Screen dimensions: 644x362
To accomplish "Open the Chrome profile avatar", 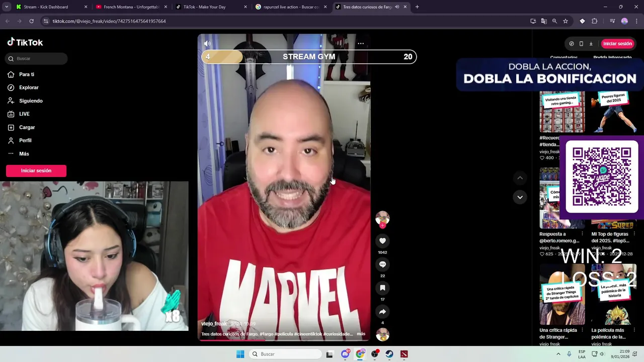I will click(624, 21).
